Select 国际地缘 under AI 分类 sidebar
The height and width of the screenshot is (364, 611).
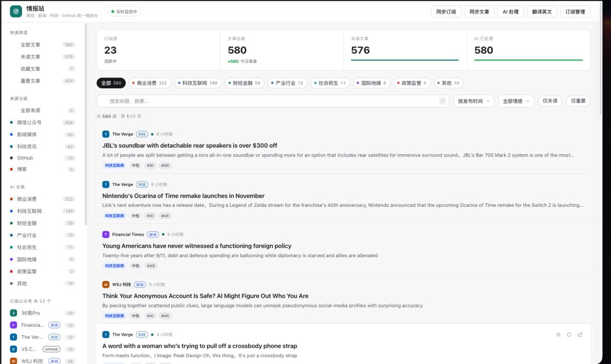(43, 259)
